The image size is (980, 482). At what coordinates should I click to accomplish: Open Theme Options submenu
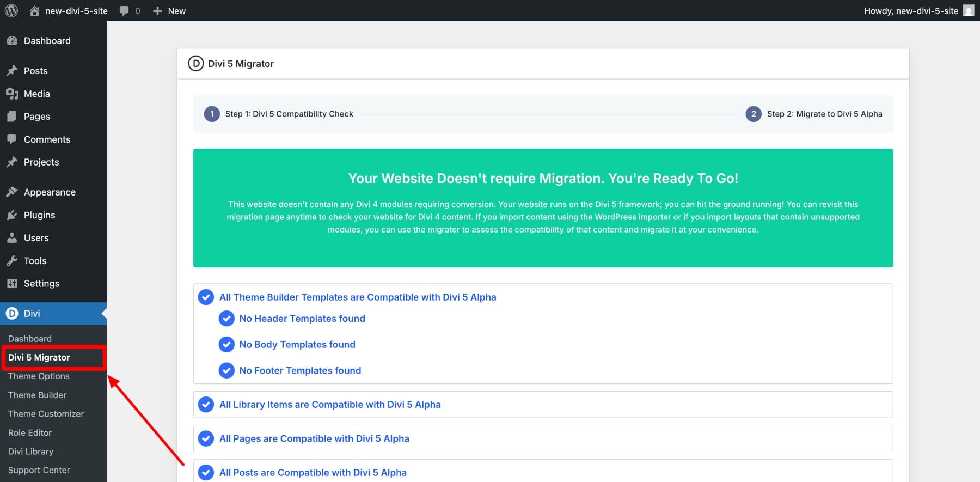(39, 376)
